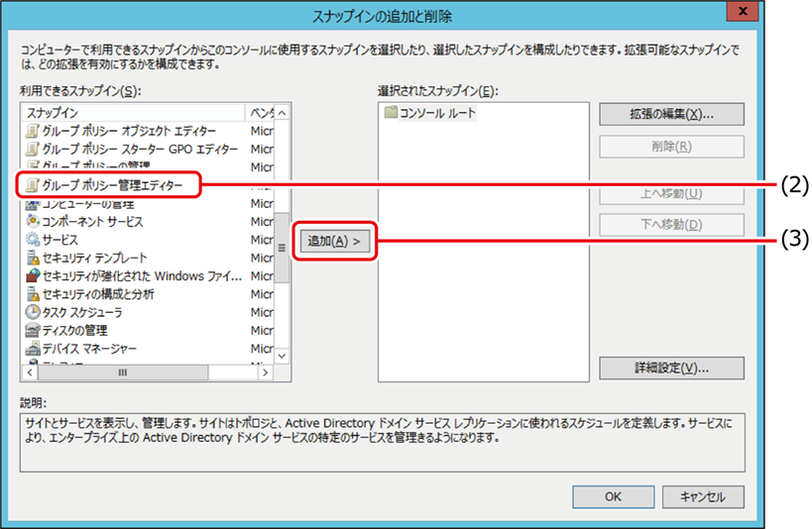
Task: Open 詳細設定(V)... settings
Action: tap(671, 369)
